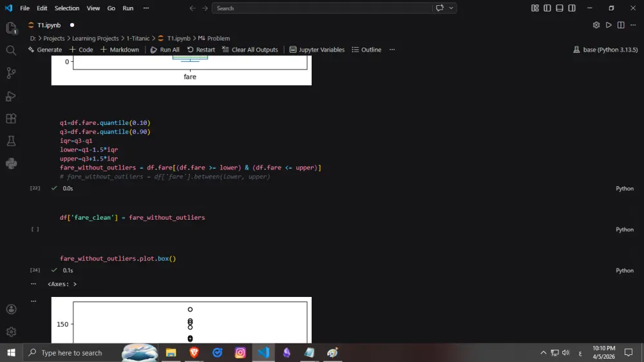The width and height of the screenshot is (644, 362).
Task: Open the Edit menu
Action: 42,8
